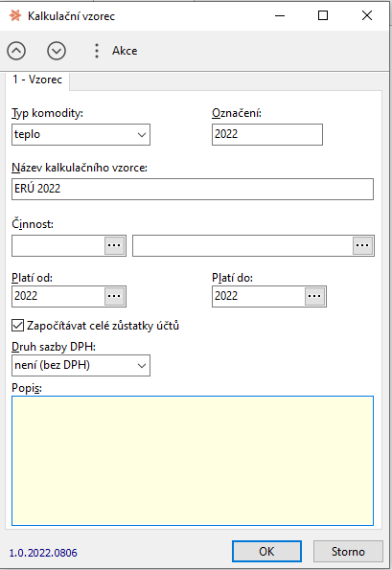Viewport: 392px width, 570px height.
Task: Maximize the Kalkulační vzorec window
Action: (323, 15)
